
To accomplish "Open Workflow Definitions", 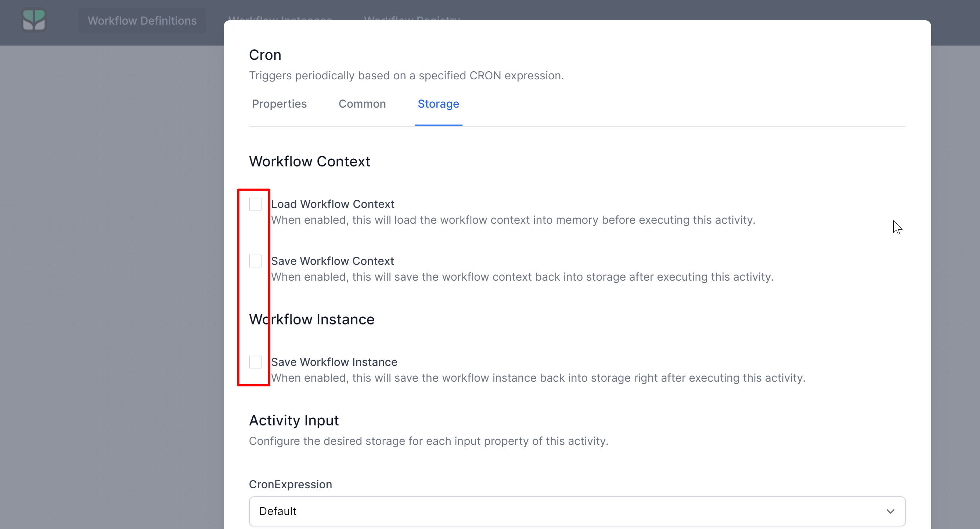I will pyautogui.click(x=141, y=21).
